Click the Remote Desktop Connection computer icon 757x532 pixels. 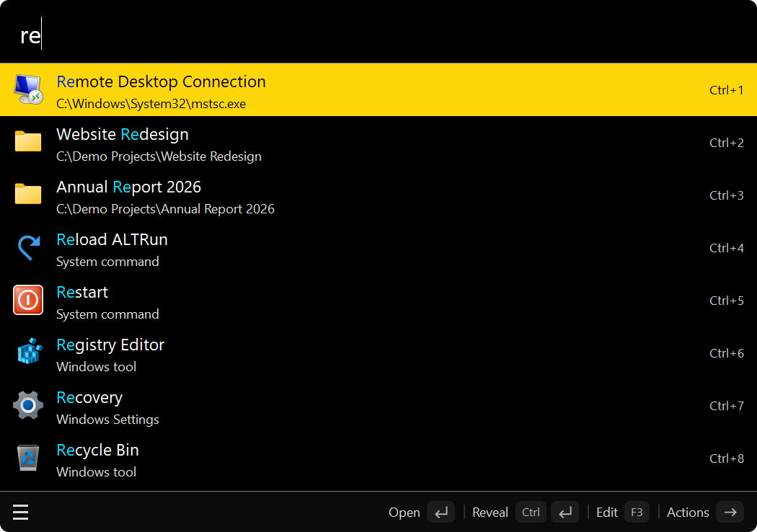[x=28, y=89]
